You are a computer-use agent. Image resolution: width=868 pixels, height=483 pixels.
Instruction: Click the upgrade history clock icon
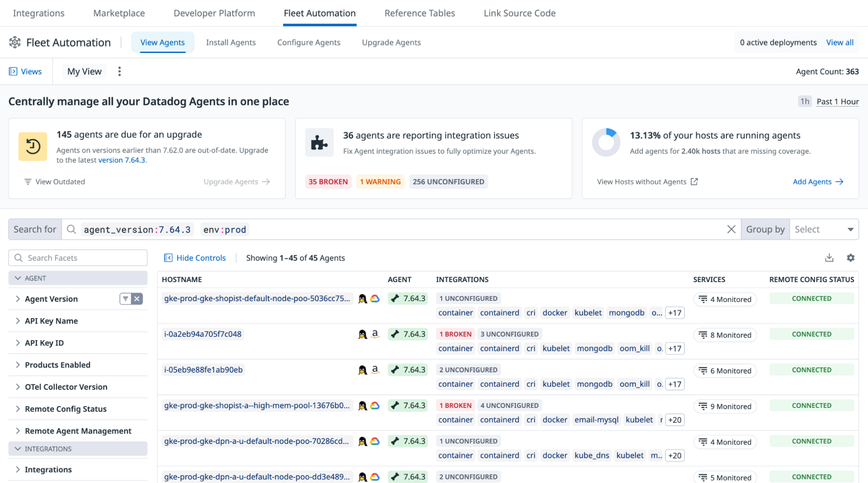point(33,146)
